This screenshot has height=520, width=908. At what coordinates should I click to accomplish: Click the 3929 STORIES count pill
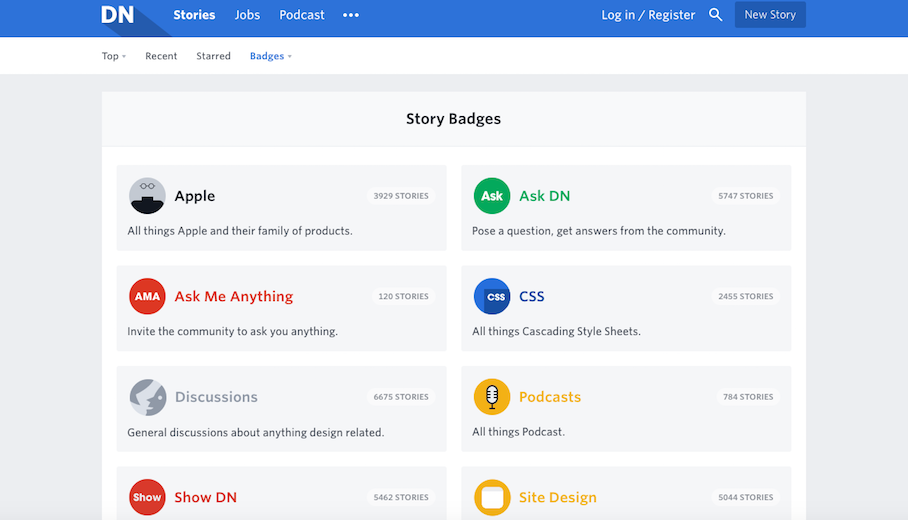(401, 196)
